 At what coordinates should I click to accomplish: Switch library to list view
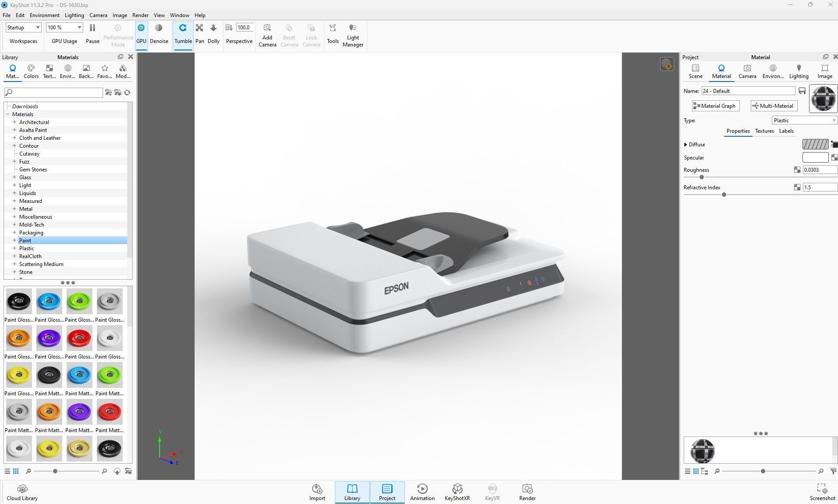7,471
